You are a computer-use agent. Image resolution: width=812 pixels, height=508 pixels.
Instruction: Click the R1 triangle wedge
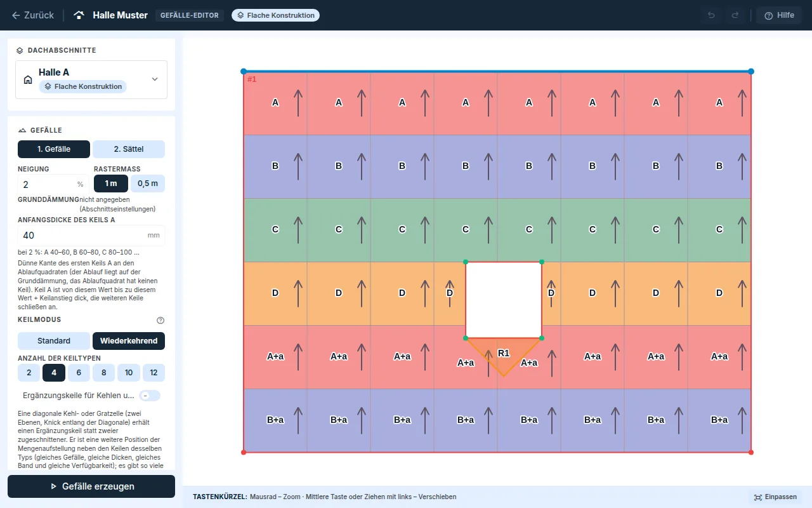504,352
